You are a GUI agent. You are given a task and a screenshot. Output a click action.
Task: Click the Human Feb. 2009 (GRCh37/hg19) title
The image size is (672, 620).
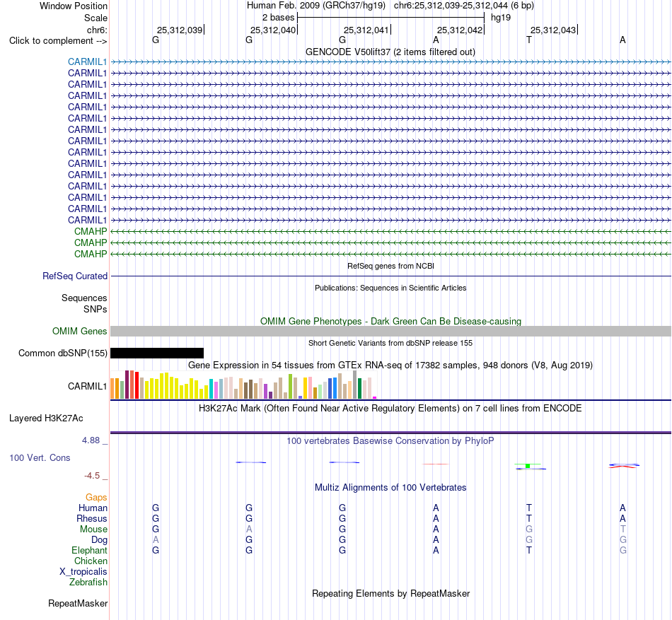coord(316,6)
